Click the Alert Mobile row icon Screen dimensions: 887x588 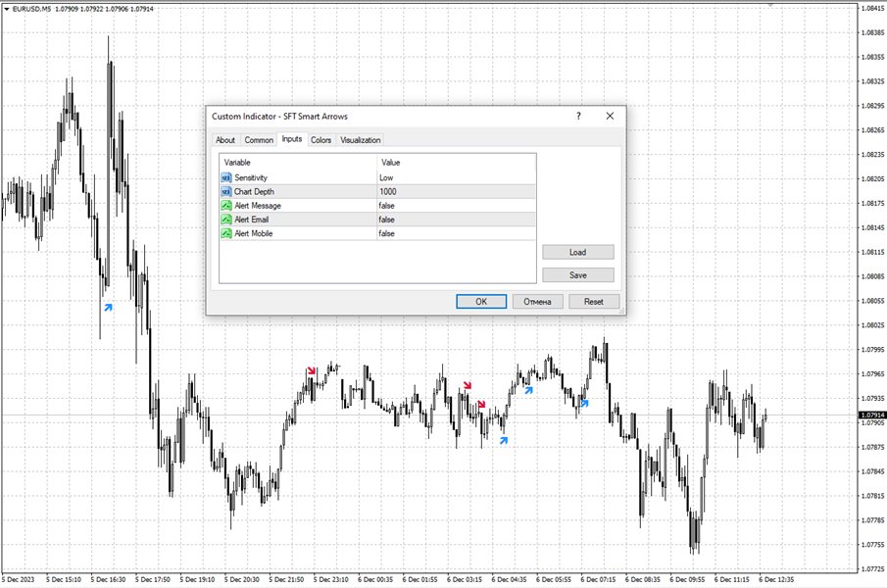(x=226, y=233)
